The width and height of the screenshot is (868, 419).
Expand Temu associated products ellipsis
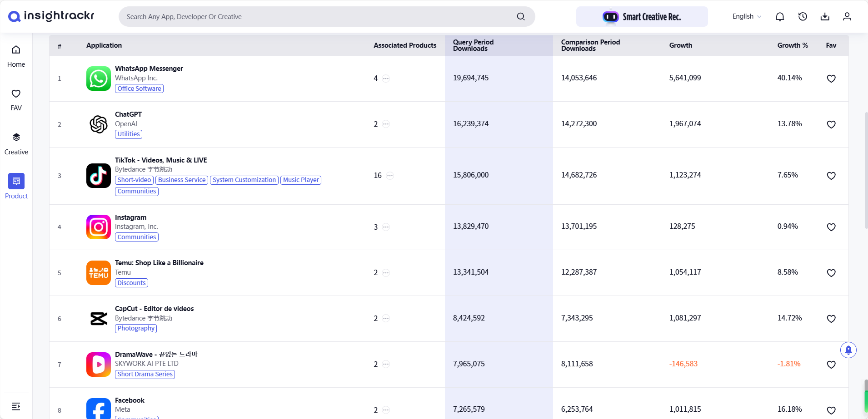tap(386, 273)
